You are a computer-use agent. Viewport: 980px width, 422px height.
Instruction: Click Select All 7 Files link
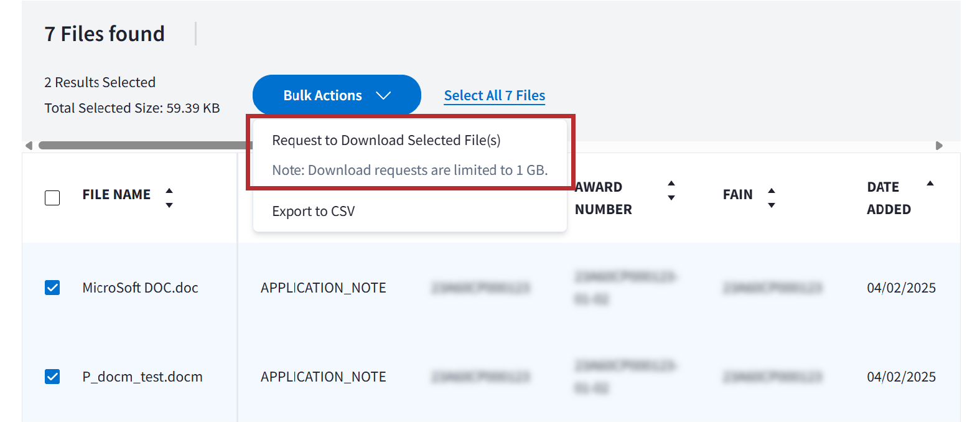[494, 95]
